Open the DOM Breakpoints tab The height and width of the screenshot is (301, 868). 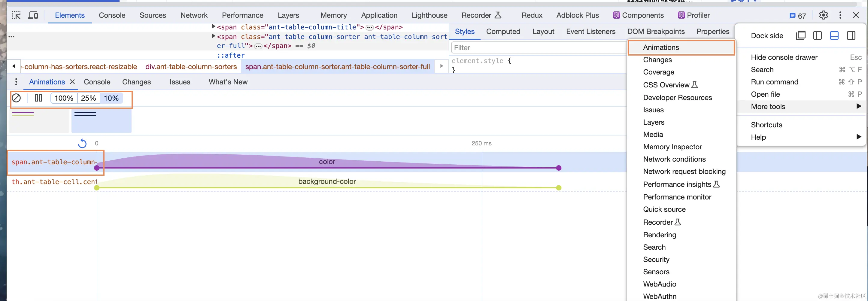[656, 31]
